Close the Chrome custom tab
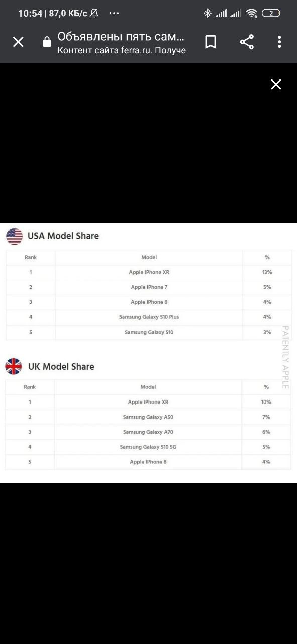This screenshot has height=644, width=297. (x=18, y=42)
